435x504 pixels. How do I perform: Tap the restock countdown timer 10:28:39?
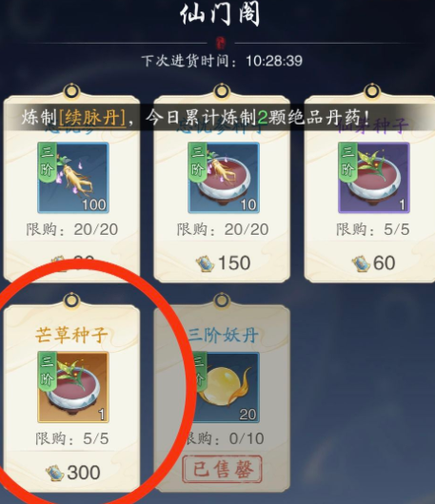point(274,61)
